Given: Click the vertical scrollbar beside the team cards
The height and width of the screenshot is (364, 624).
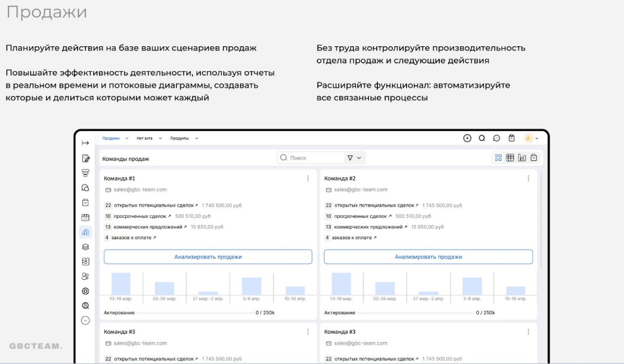Looking at the screenshot, I should (540, 221).
